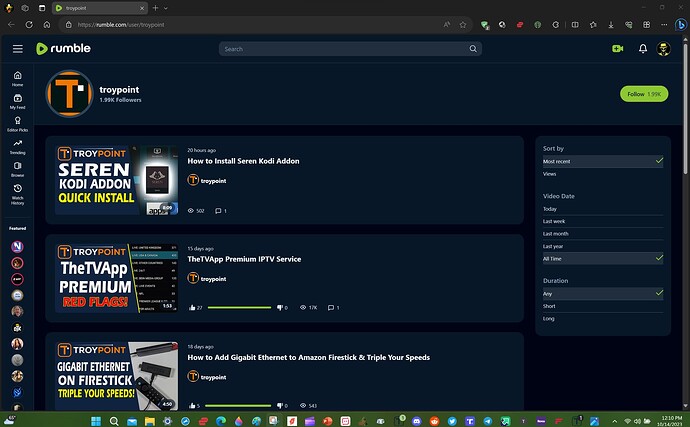Click the troypoint channel avatar logo
The height and width of the screenshot is (427, 690).
[70, 94]
